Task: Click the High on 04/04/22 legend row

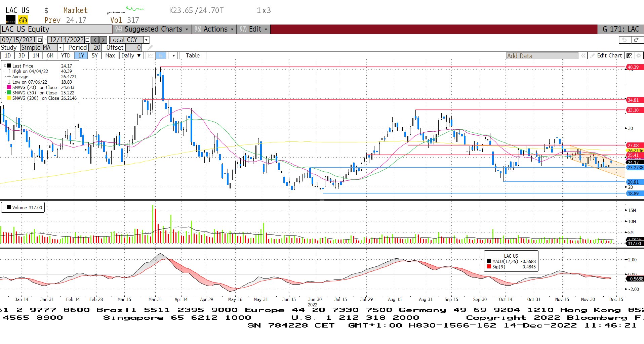Action: [x=42, y=71]
